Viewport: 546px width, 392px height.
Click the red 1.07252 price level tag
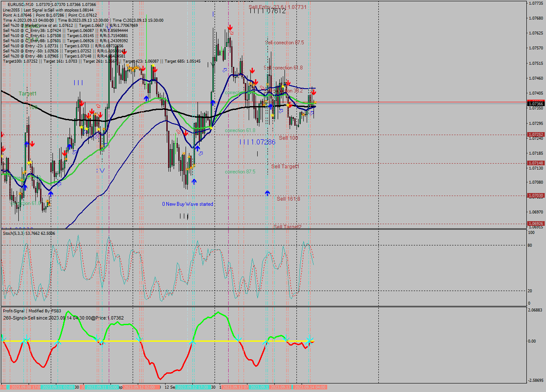coord(536,134)
